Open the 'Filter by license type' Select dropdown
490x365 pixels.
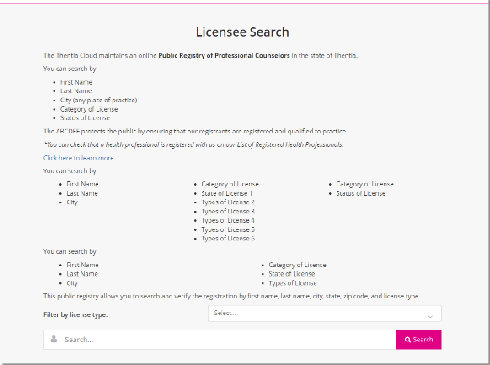(325, 313)
